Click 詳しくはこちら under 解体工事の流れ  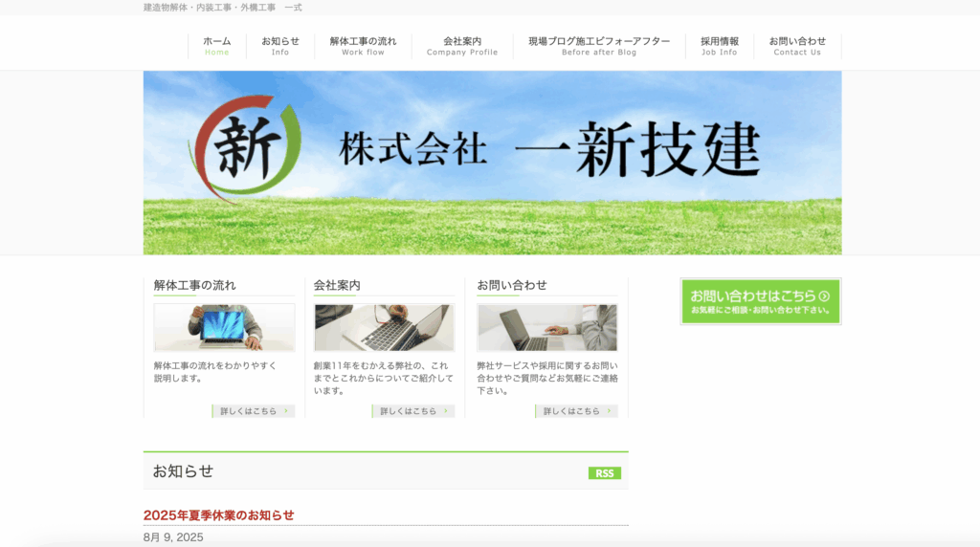click(x=254, y=411)
